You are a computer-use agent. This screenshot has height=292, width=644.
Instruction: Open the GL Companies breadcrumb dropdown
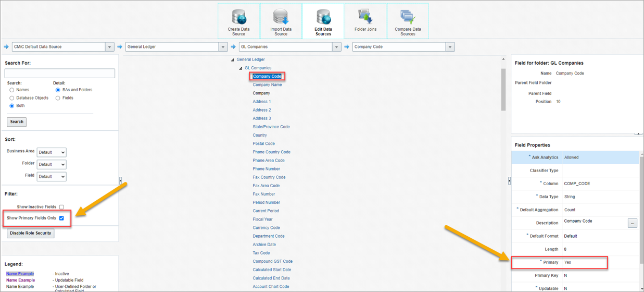pyautogui.click(x=336, y=47)
